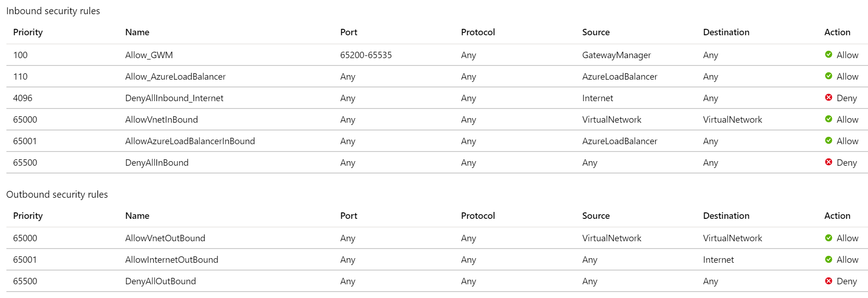Click red Deny icon for DenyAllInBound rule
This screenshot has width=868, height=298.
[x=828, y=162]
